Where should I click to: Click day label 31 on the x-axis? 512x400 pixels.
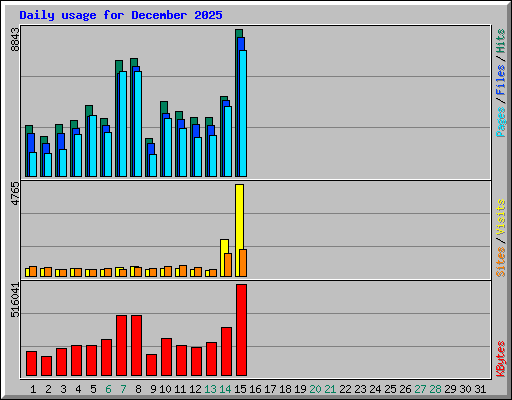[x=480, y=389]
